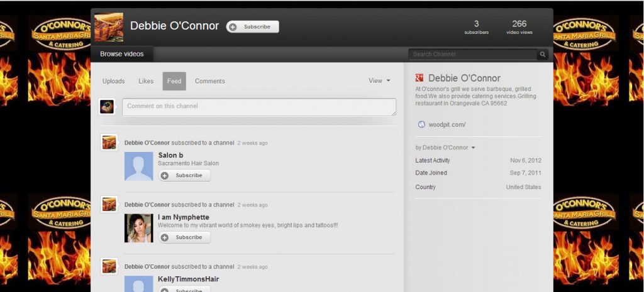Select the Feed tab
Viewport: 644px width, 292px height.
[174, 81]
